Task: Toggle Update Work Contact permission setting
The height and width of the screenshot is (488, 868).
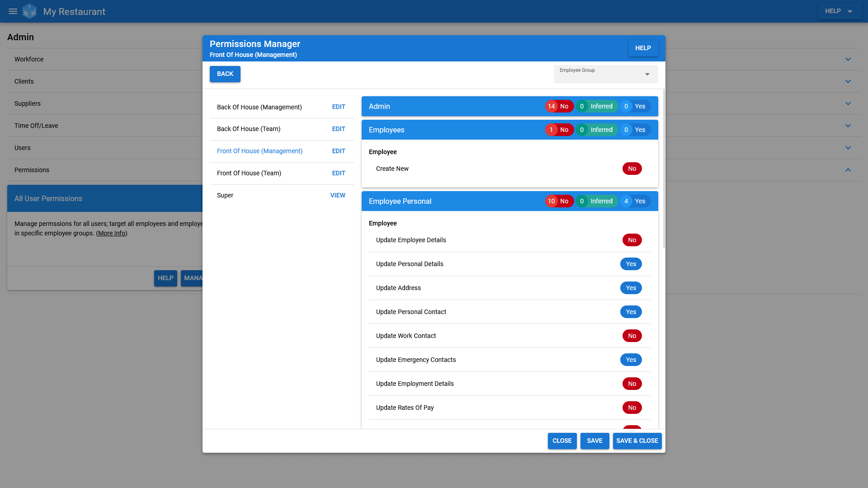Action: click(631, 335)
